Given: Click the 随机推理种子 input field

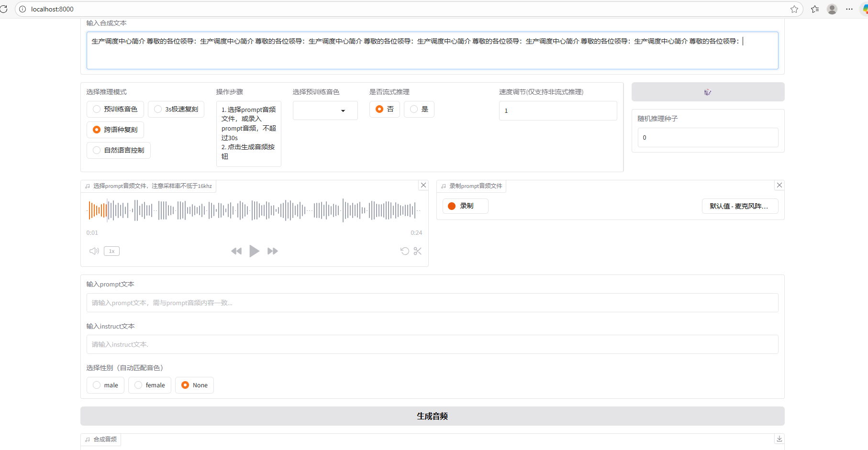Looking at the screenshot, I should point(708,137).
